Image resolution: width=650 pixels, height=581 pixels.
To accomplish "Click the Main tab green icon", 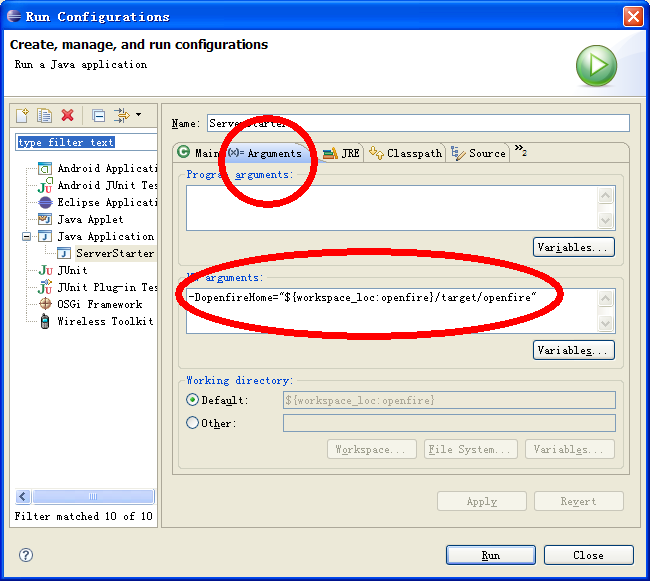I will pyautogui.click(x=183, y=152).
